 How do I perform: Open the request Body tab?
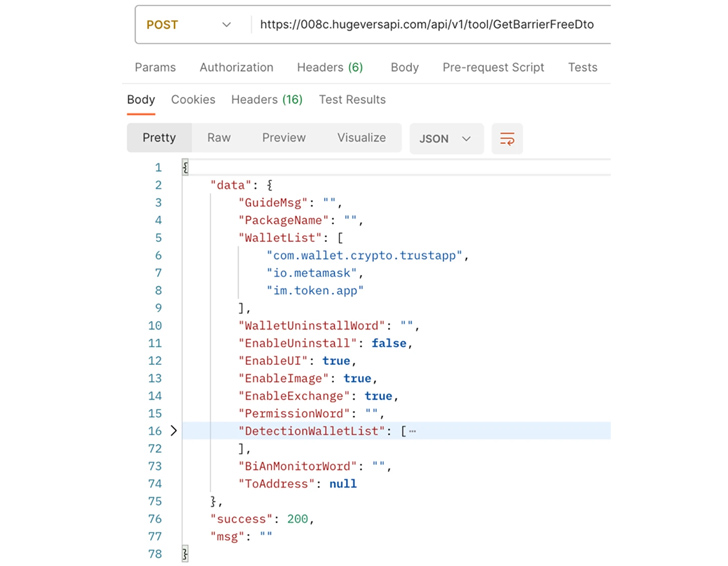tap(404, 68)
